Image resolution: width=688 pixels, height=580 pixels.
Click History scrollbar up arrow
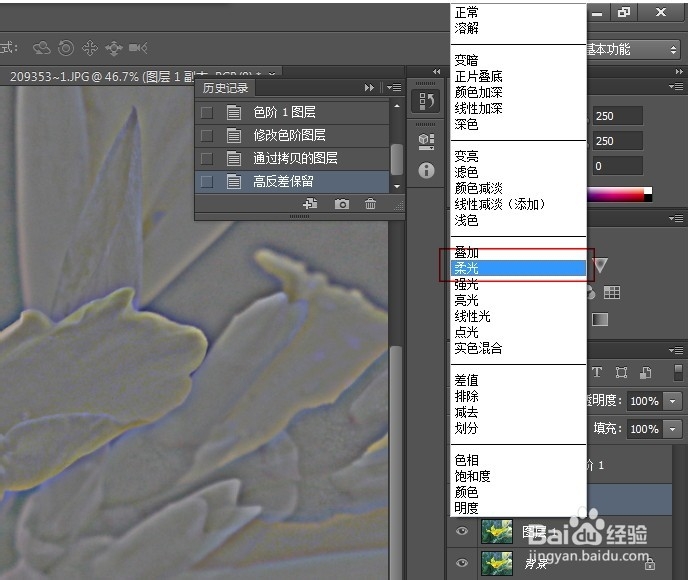(x=397, y=106)
